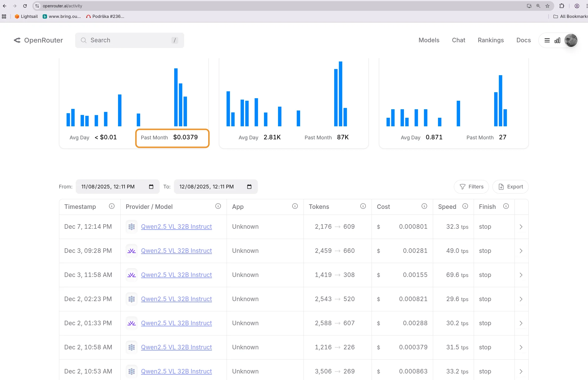588x380 pixels.
Task: Click the Tokens column info icon
Action: click(x=363, y=206)
